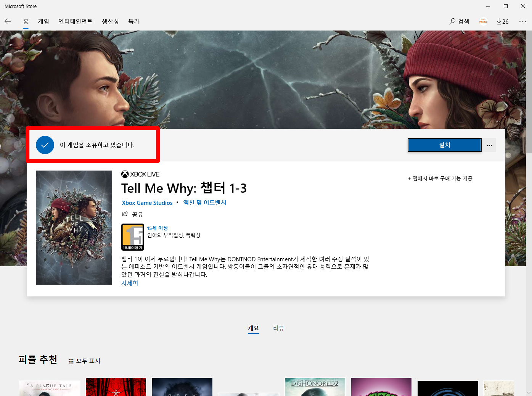Open the 엔터테인먼트 tab
Image resolution: width=532 pixels, height=396 pixels.
tap(76, 21)
